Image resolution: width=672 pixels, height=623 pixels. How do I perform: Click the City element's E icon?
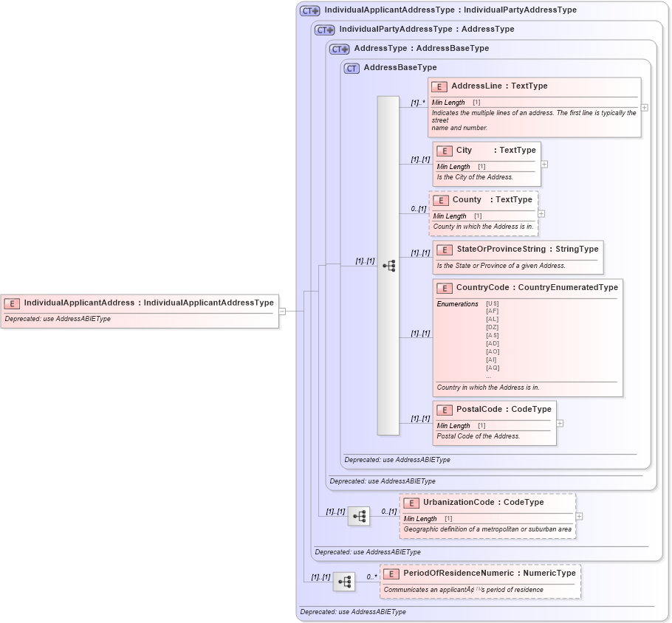pyautogui.click(x=445, y=151)
